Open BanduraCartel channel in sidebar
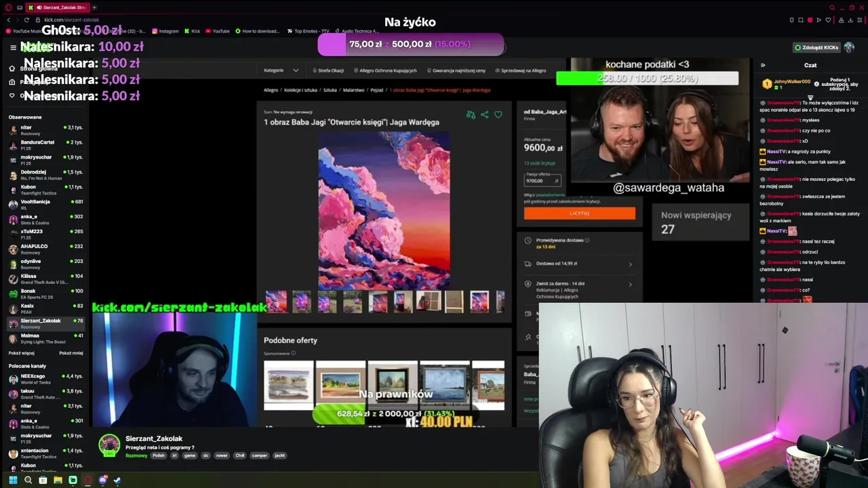Image resolution: width=868 pixels, height=488 pixels. (45, 145)
